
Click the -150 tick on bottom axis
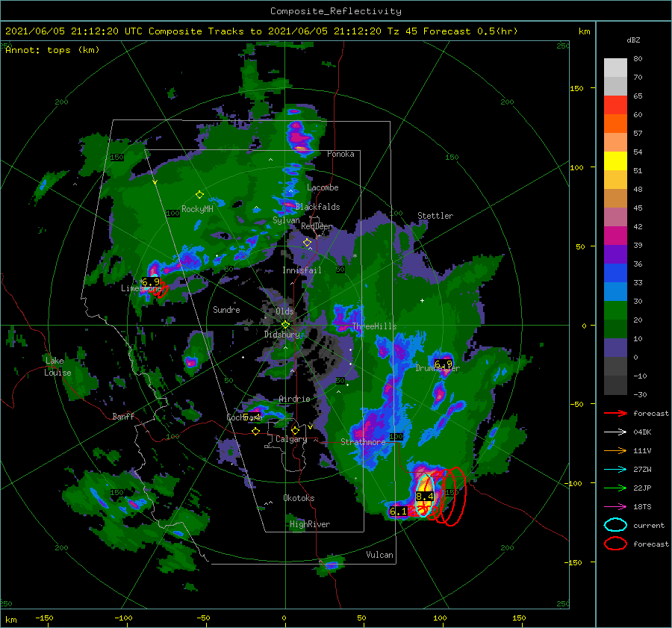pos(44,618)
